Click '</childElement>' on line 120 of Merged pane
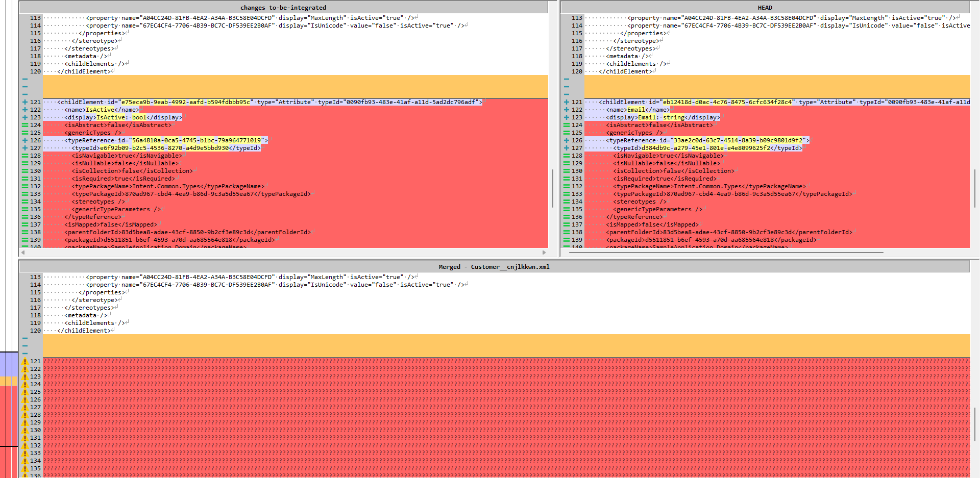 (x=84, y=331)
